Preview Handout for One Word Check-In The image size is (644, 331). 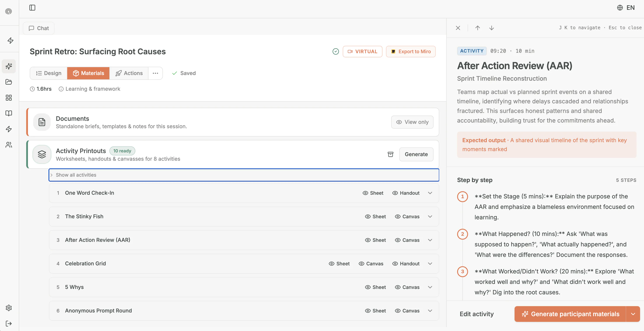coord(406,193)
